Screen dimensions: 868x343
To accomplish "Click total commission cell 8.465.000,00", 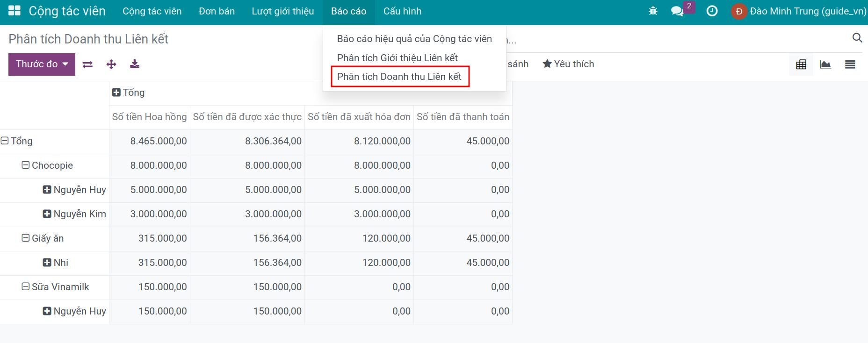I will coord(150,141).
